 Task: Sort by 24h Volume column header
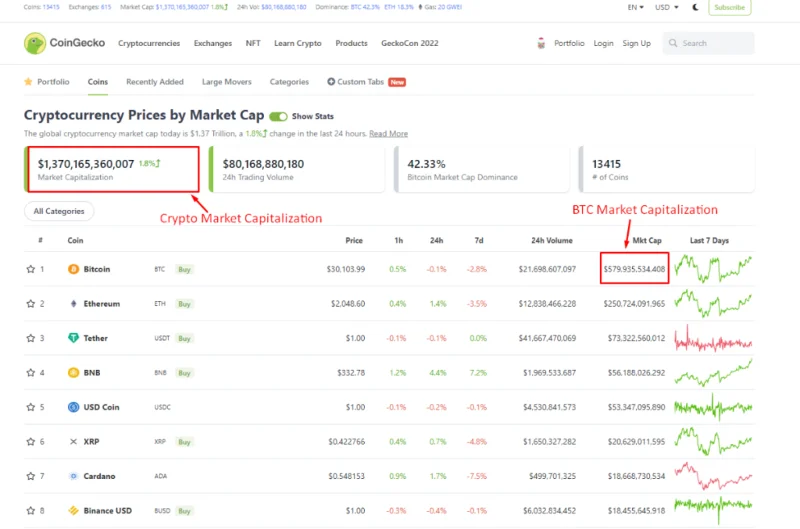coord(552,240)
